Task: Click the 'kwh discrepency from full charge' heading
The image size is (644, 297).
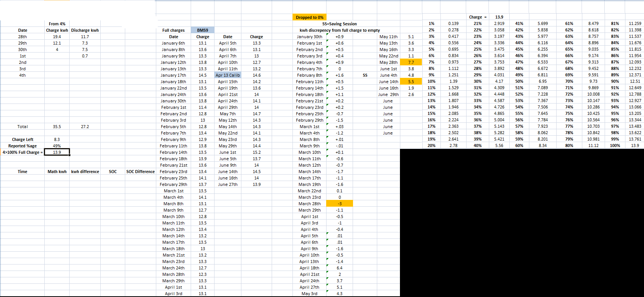Action: tap(340, 30)
